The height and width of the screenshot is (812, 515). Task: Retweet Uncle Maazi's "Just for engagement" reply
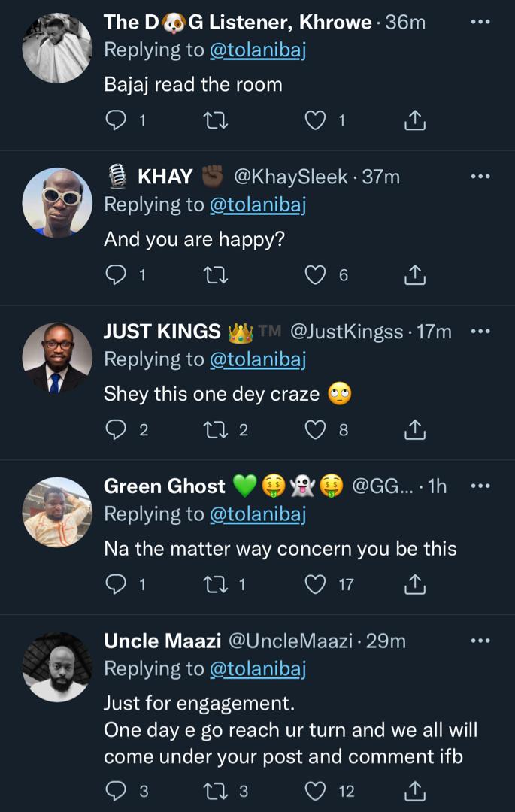point(216,791)
